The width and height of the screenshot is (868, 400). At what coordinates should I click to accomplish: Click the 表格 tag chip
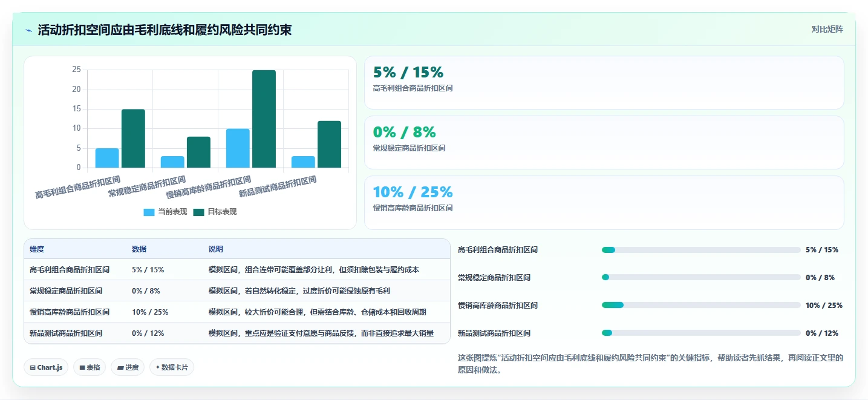[90, 367]
